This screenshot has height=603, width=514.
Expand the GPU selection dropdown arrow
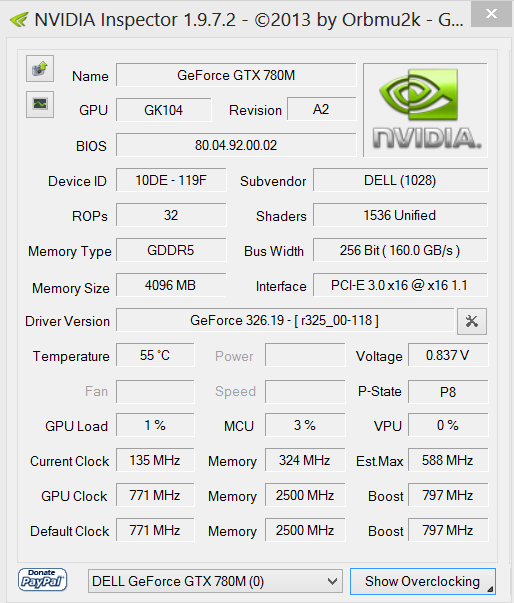coord(333,581)
